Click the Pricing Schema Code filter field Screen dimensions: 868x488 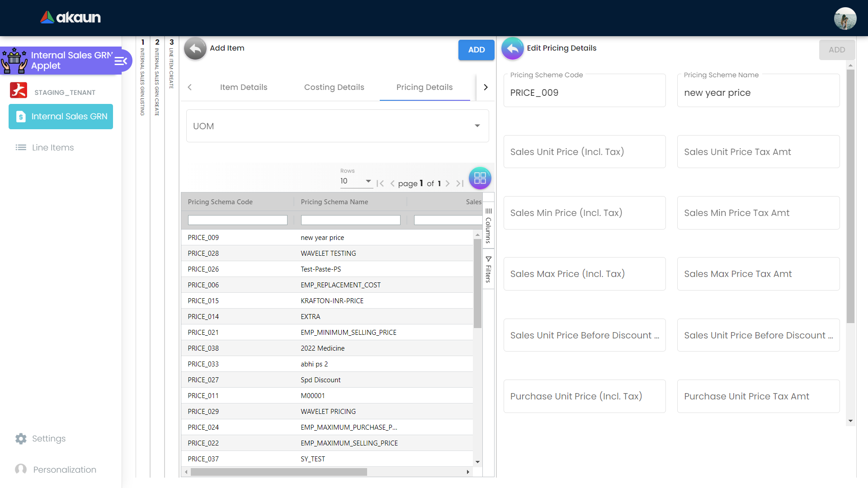237,220
